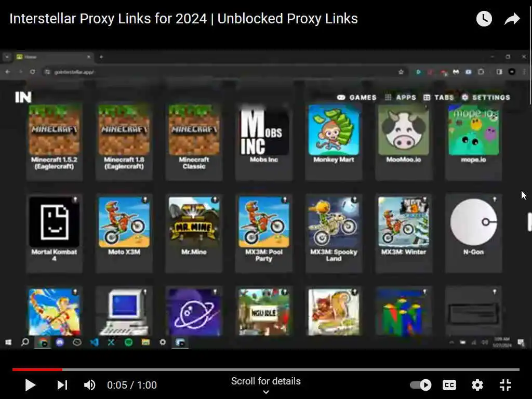The height and width of the screenshot is (399, 532).
Task: Skip to the next video
Action: [62, 385]
